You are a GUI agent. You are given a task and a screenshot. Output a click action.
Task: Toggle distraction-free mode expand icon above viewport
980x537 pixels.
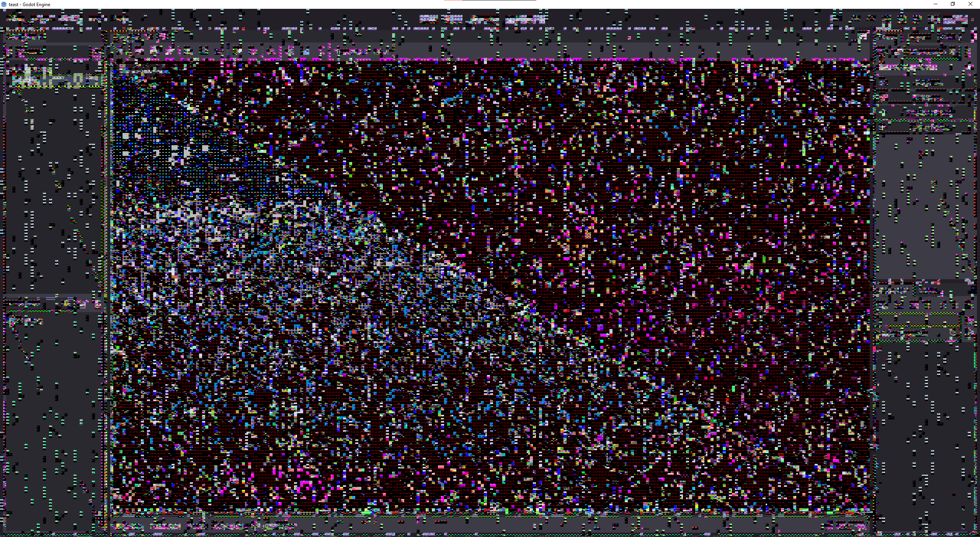(862, 37)
